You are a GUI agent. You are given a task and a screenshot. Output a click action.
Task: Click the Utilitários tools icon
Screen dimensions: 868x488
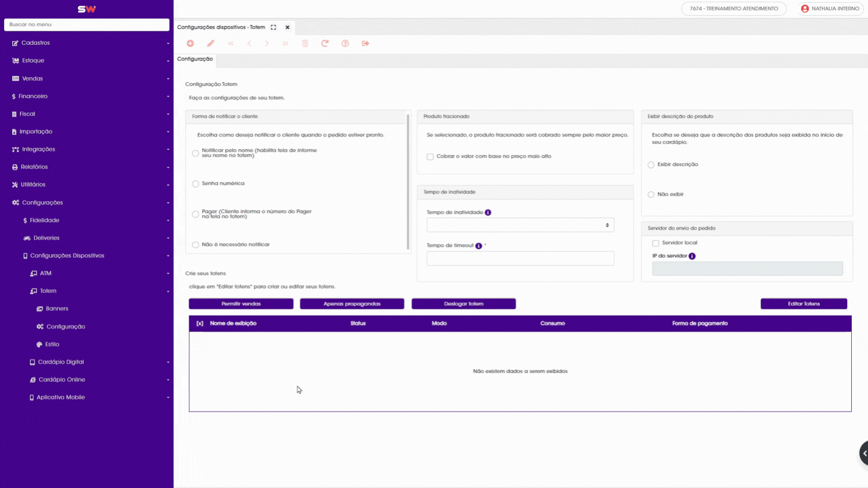pos(15,185)
